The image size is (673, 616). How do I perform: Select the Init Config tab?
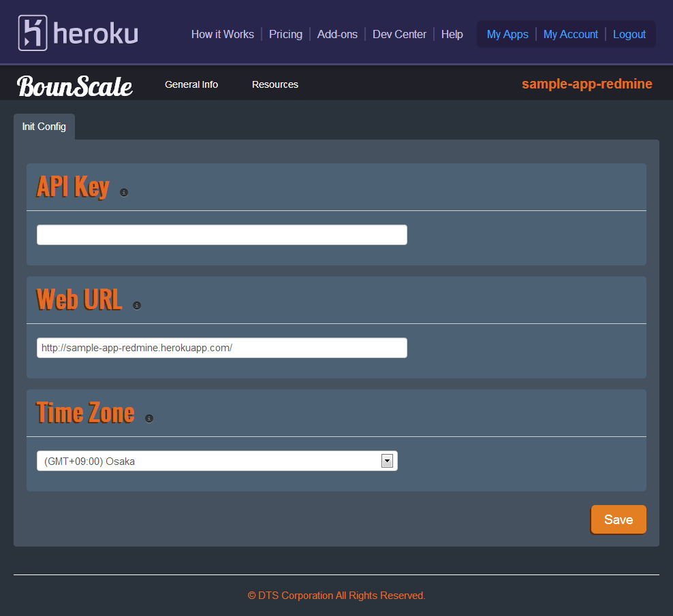pyautogui.click(x=44, y=127)
